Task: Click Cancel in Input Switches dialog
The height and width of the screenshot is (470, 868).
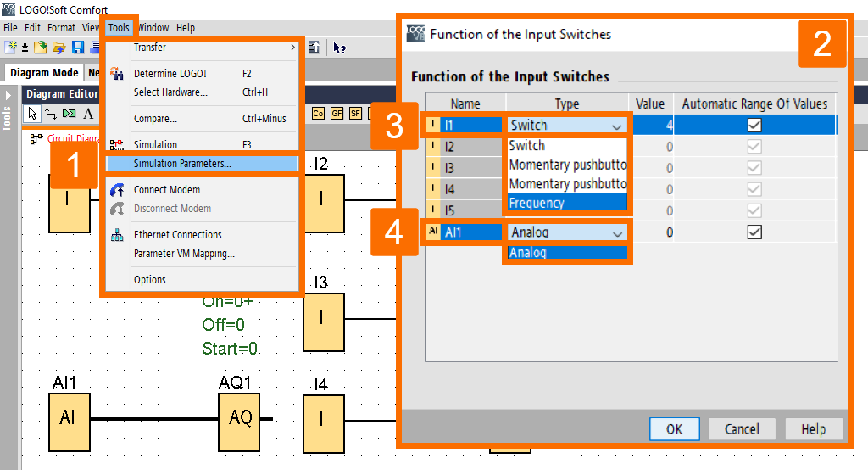Action: pos(742,429)
